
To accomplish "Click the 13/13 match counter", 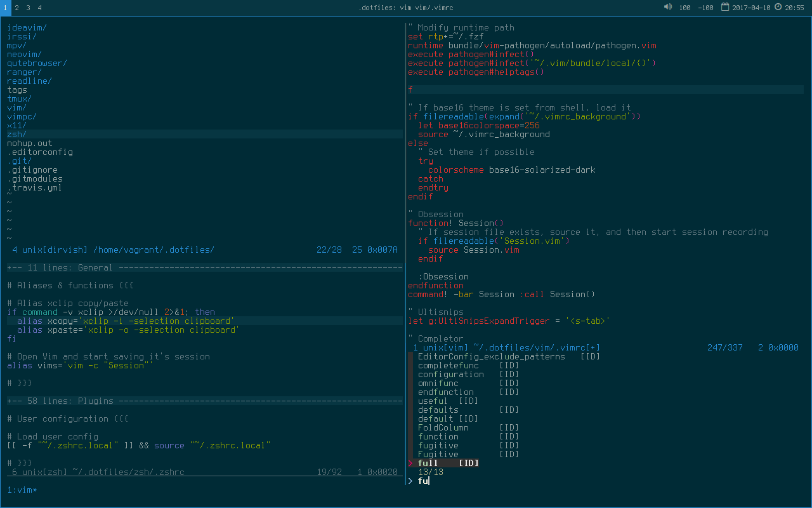I will coord(430,472).
